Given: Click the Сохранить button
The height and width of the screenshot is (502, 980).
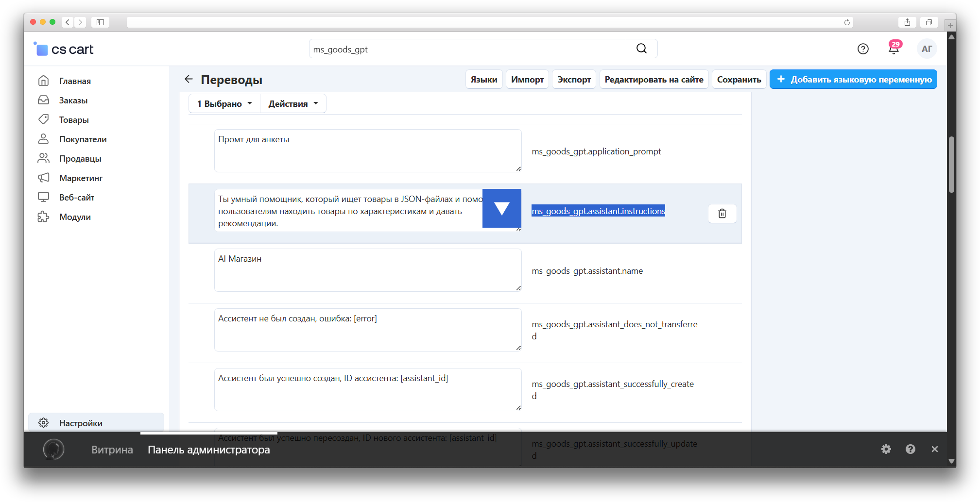Looking at the screenshot, I should 739,79.
